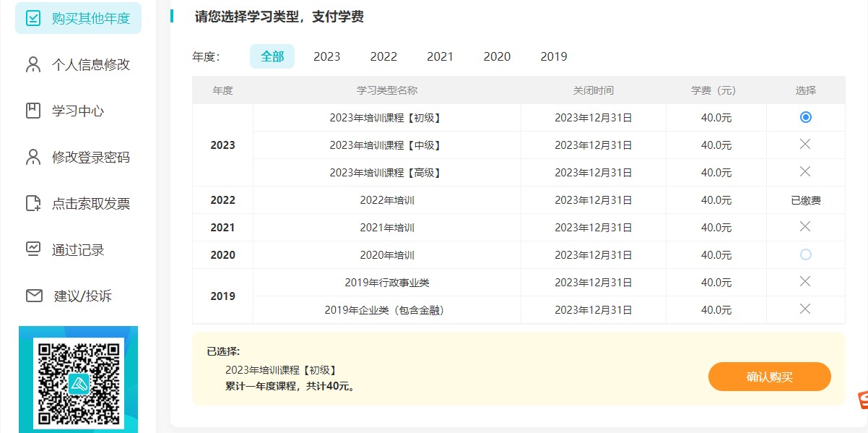Click the X mark for 2023年培训课程【中级】

[x=805, y=145]
